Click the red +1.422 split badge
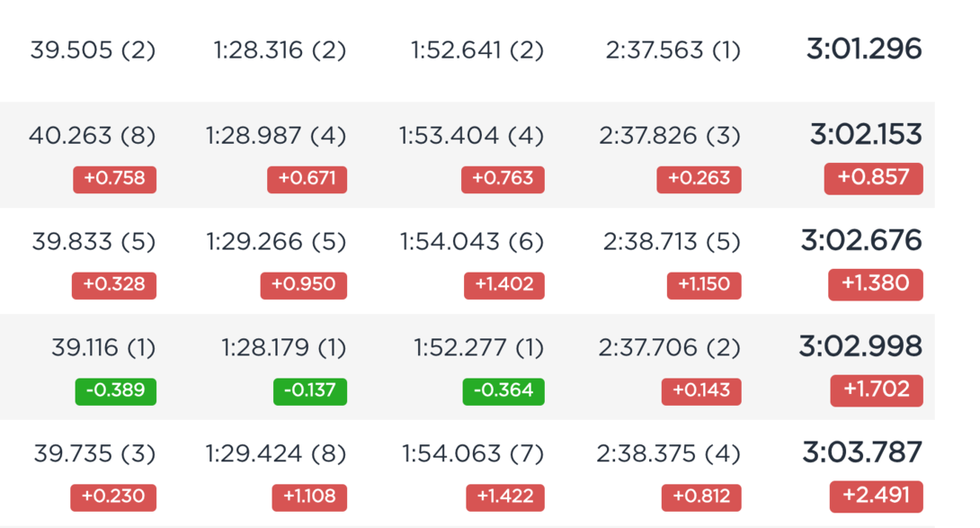This screenshot has height=528, width=980. click(505, 497)
